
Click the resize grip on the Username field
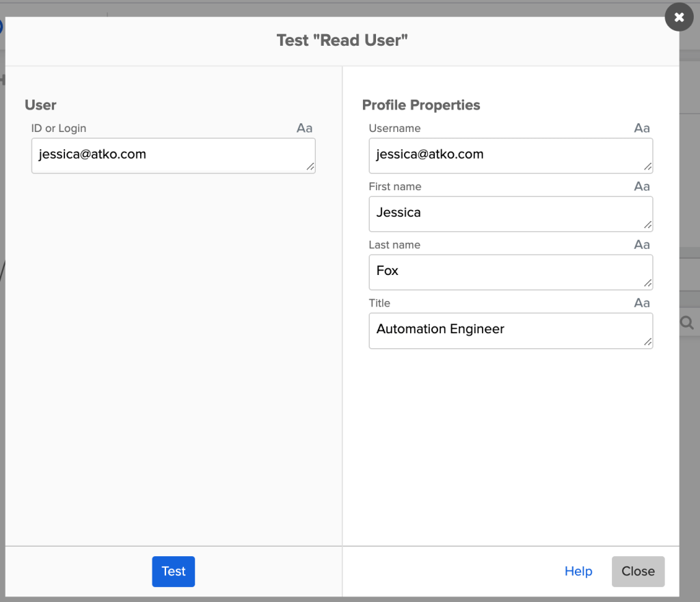648,166
